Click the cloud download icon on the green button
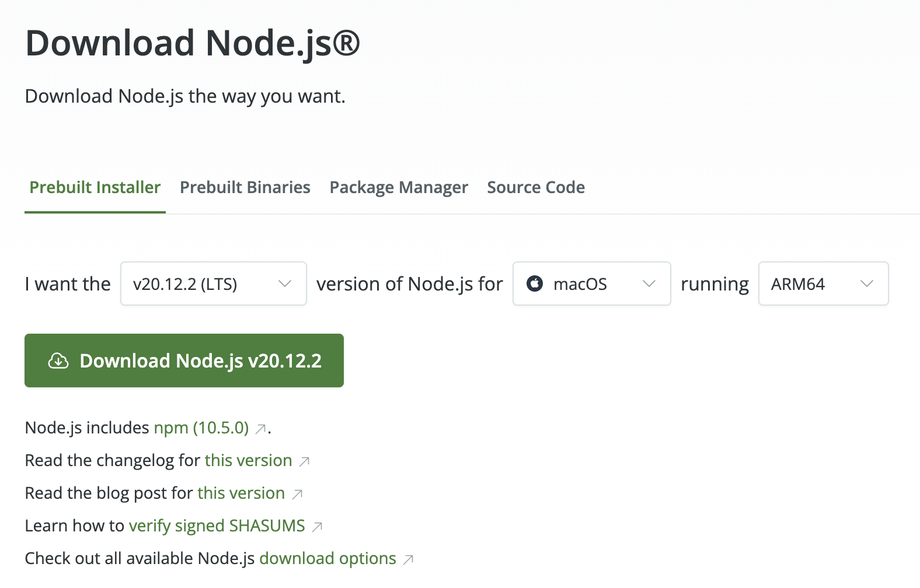This screenshot has height=588, width=920. [x=58, y=361]
